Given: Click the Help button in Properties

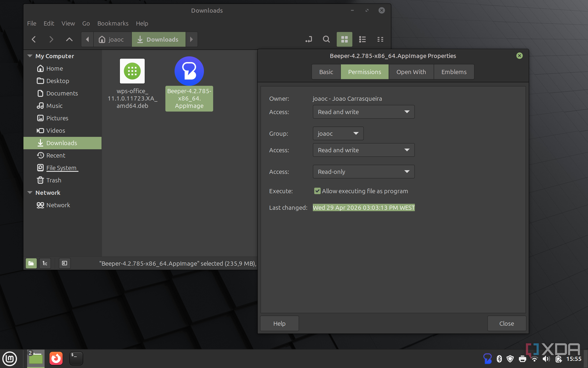Looking at the screenshot, I should tap(280, 323).
